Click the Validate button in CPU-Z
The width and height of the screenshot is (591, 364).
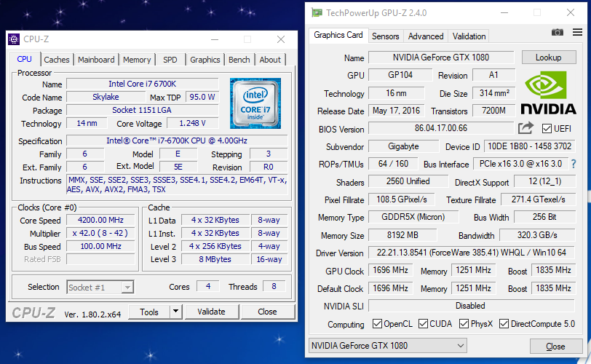[212, 312]
